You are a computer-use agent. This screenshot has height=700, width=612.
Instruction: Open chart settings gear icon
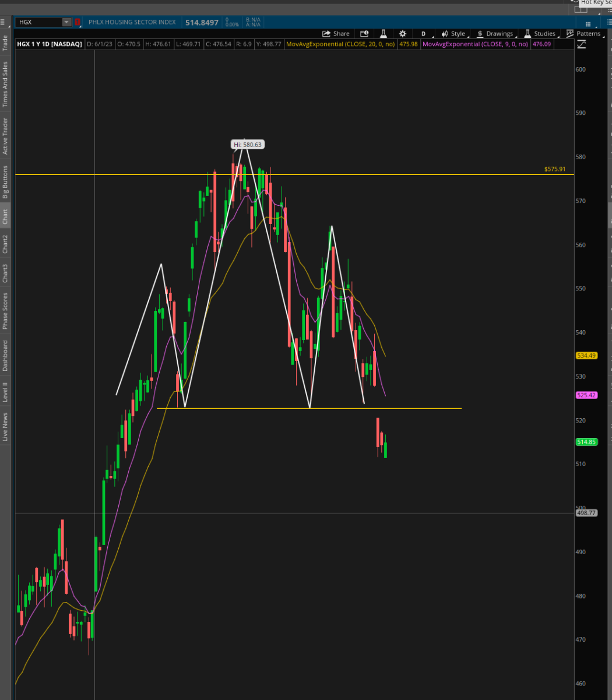click(402, 34)
